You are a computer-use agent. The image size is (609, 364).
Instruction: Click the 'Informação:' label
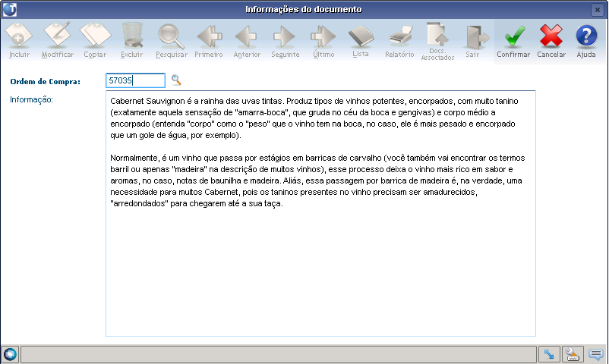pyautogui.click(x=31, y=100)
